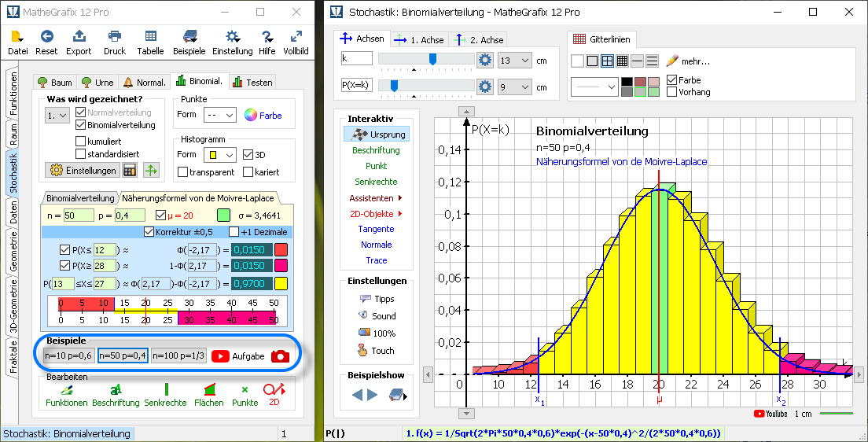
Task: Load example n=10 p=0,6
Action: click(68, 355)
